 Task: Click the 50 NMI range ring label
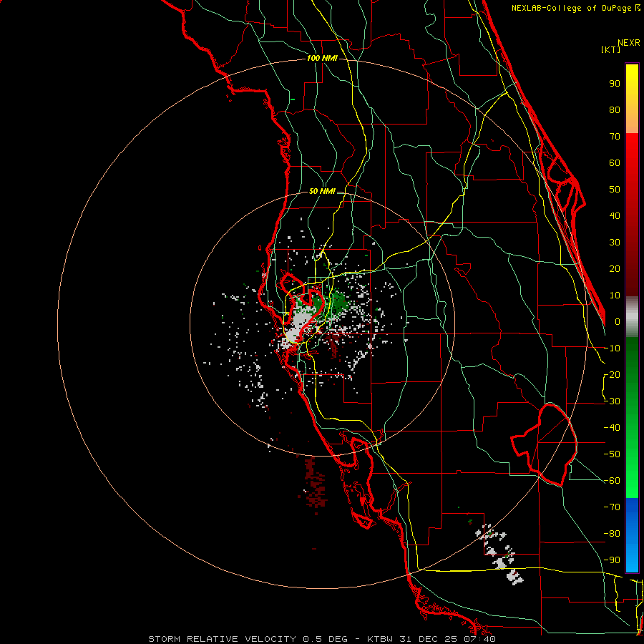(321, 191)
